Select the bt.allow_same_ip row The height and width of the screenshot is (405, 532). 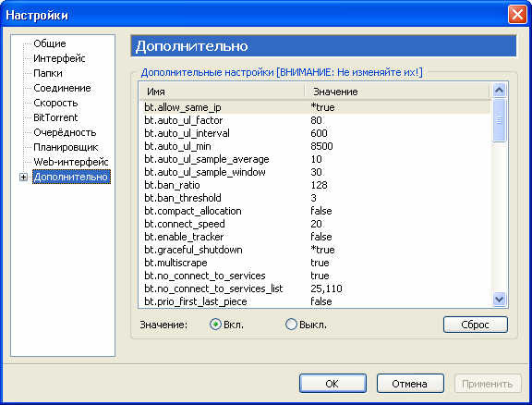315,107
